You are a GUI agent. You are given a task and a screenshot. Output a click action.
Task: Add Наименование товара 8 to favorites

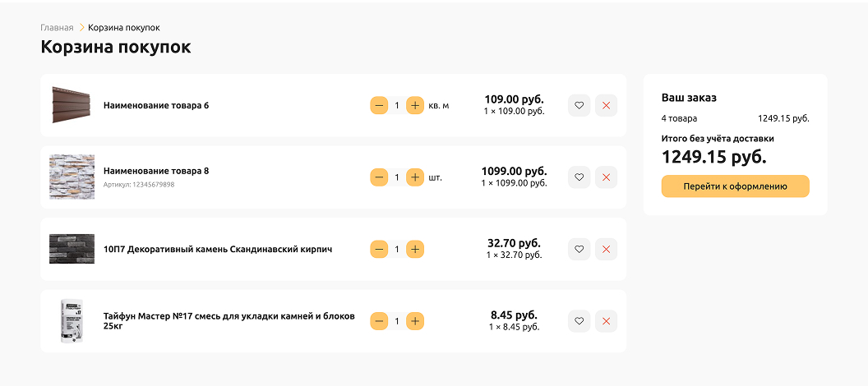click(579, 177)
